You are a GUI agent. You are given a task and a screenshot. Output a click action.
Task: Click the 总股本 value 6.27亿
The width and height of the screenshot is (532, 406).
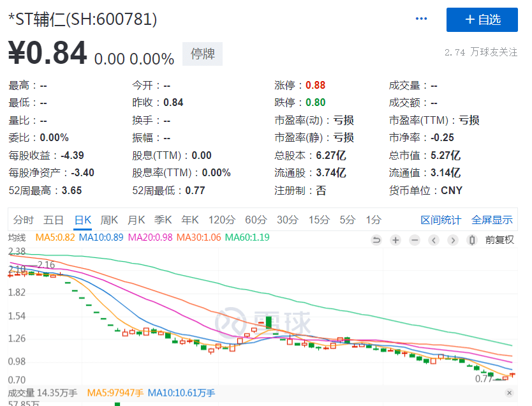[x=331, y=156]
